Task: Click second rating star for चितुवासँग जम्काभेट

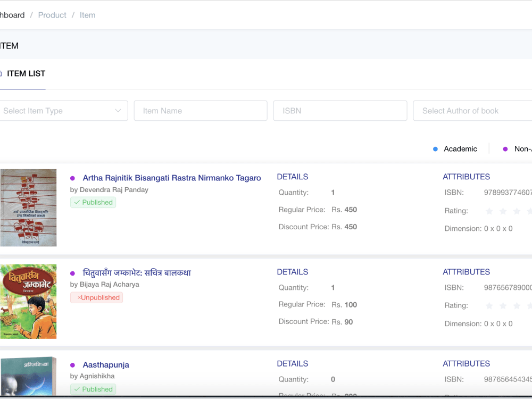Action: (503, 306)
